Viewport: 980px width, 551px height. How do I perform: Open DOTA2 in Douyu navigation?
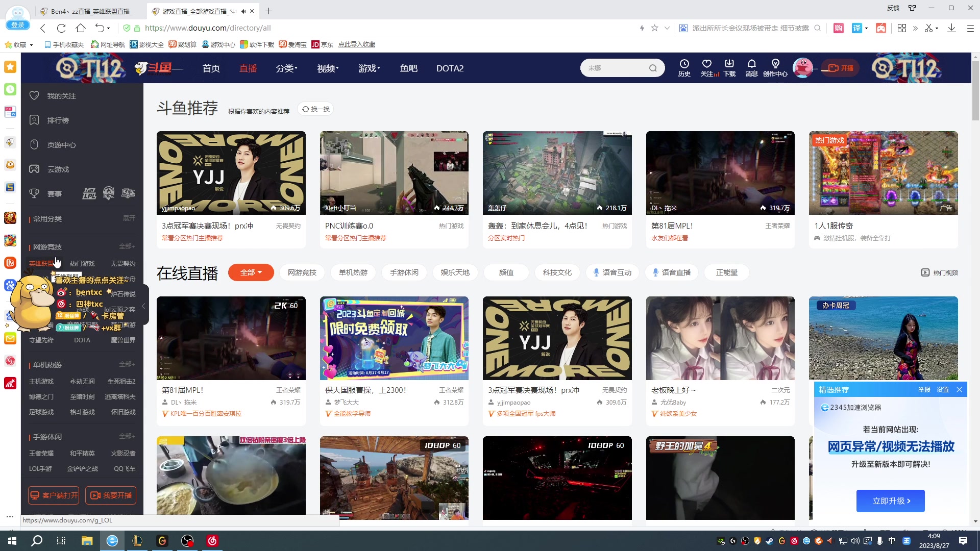(x=450, y=68)
